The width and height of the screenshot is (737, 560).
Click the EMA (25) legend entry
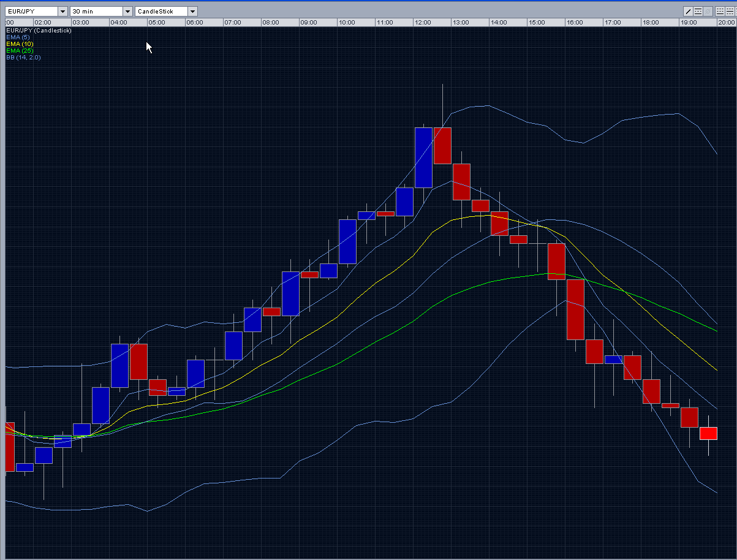(x=20, y=50)
